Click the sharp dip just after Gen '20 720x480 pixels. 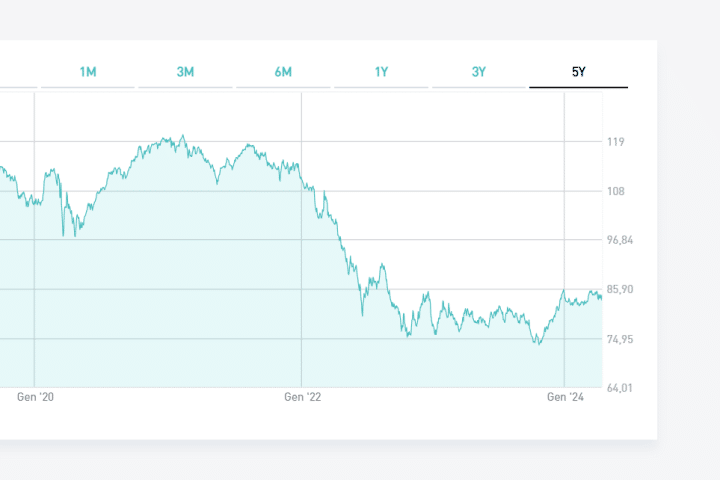pos(63,235)
